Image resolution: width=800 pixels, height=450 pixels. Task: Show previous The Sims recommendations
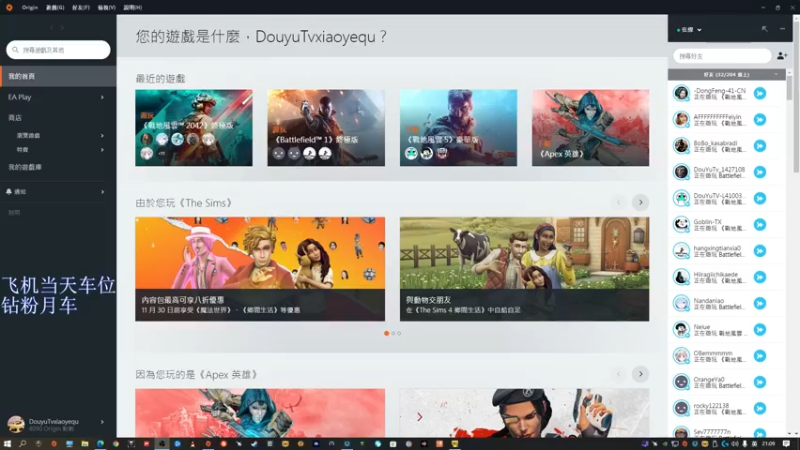point(618,203)
